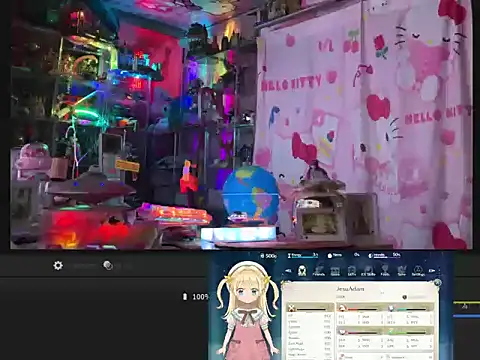Image resolution: width=480 pixels, height=360 pixels.
Task: Go to next menu page with right arrow
Action: [432, 271]
